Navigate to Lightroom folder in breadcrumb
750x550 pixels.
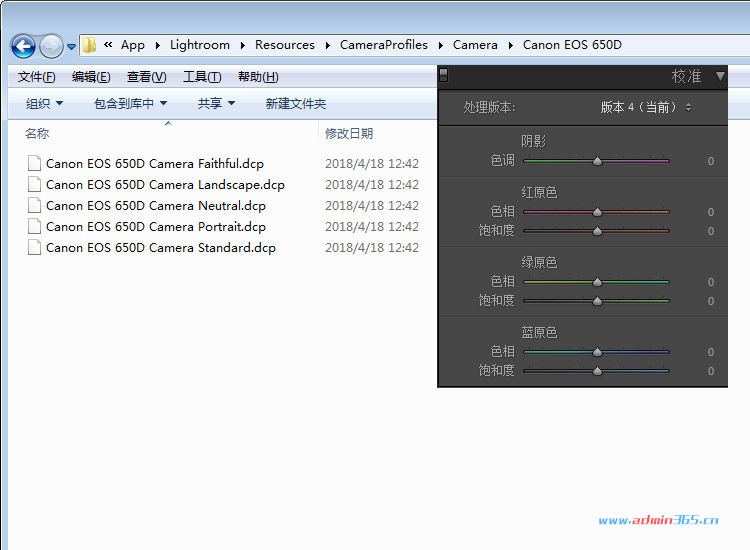pyautogui.click(x=199, y=45)
